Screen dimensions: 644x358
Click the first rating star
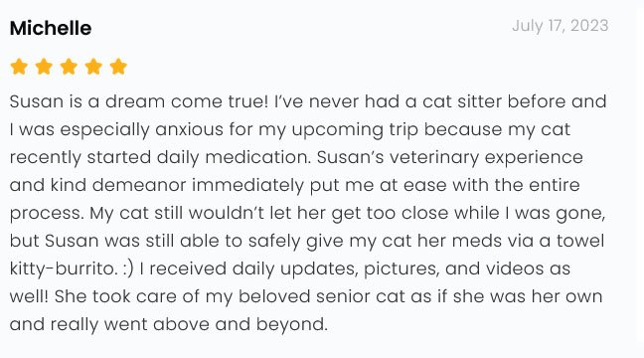(x=19, y=67)
